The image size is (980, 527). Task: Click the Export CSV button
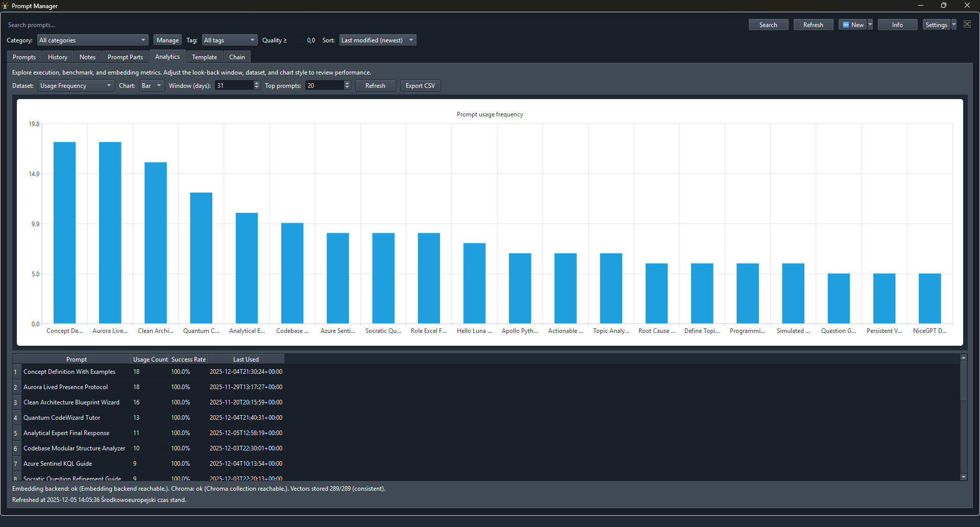420,85
